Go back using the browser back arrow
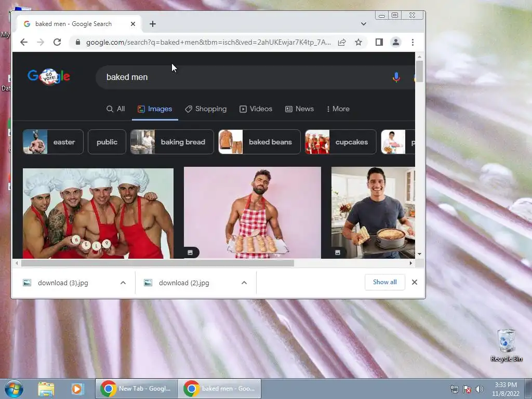 24,42
